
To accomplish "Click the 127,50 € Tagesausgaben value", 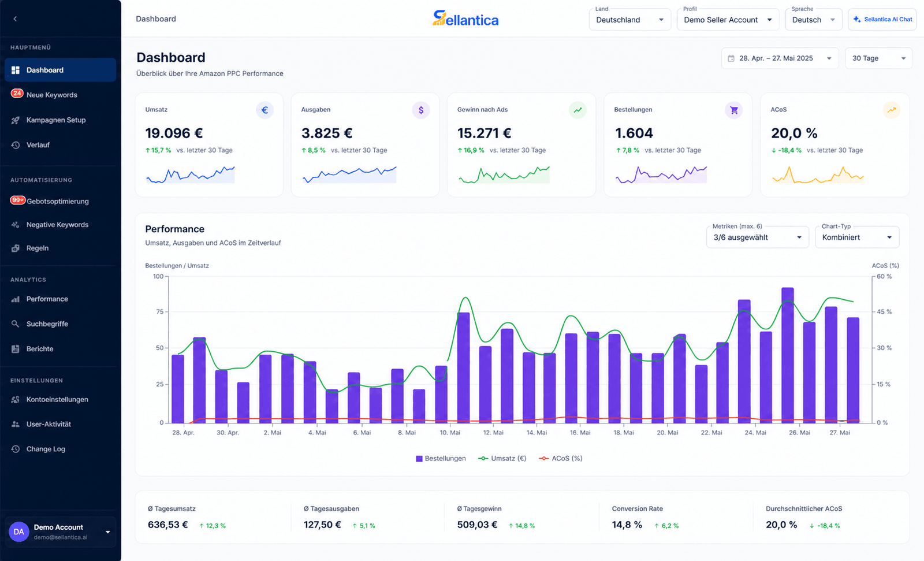I will 322,525.
